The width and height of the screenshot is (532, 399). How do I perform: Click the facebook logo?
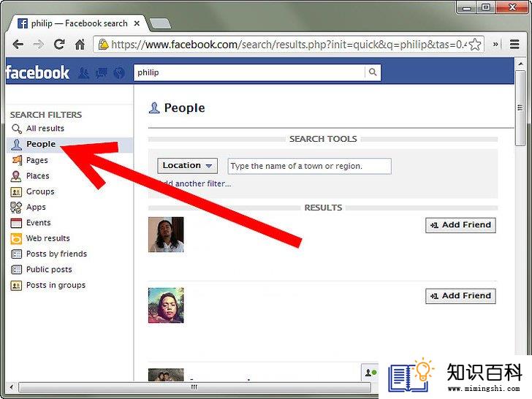(38, 72)
